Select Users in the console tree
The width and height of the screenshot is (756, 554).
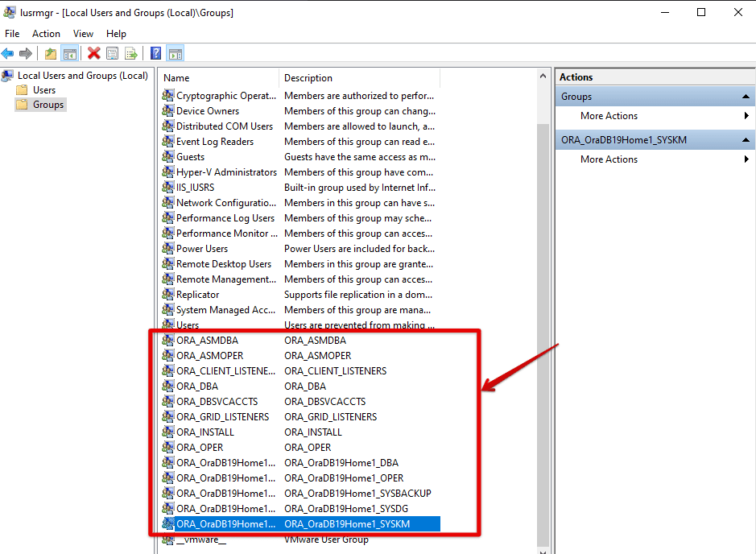click(43, 90)
